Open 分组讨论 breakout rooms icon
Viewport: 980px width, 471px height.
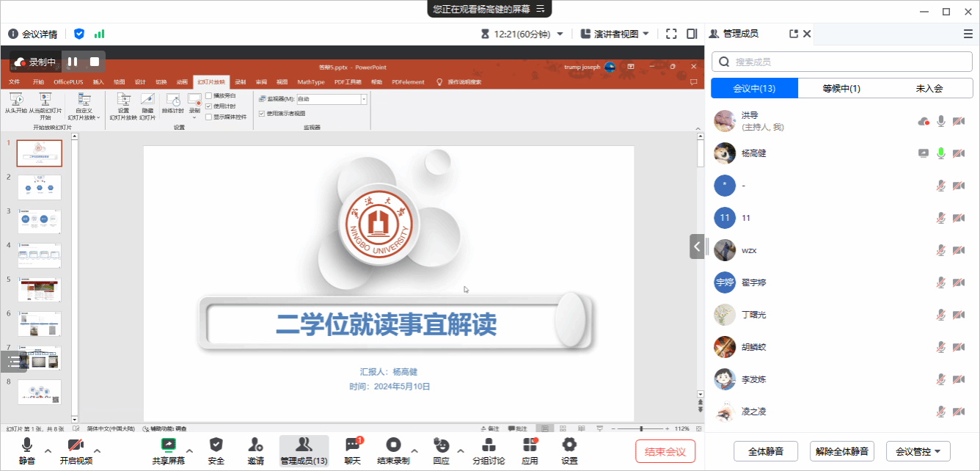[488, 445]
